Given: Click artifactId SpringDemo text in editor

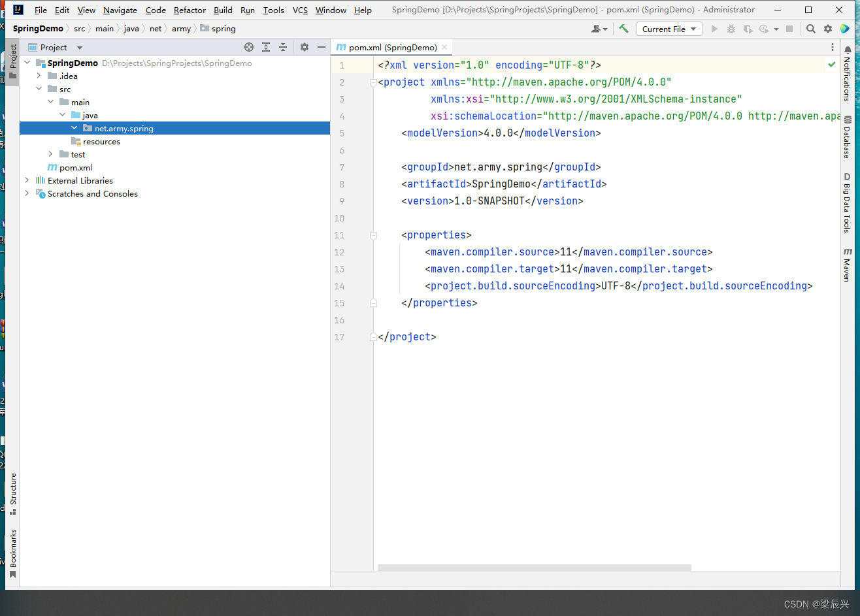Looking at the screenshot, I should [501, 184].
